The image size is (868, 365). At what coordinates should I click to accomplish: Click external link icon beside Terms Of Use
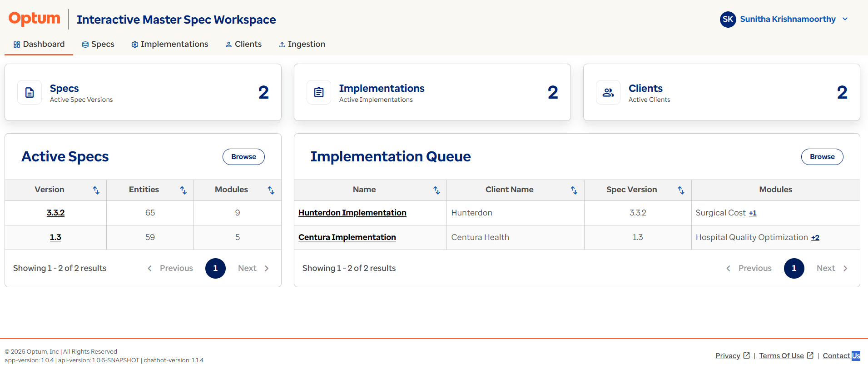(810, 355)
